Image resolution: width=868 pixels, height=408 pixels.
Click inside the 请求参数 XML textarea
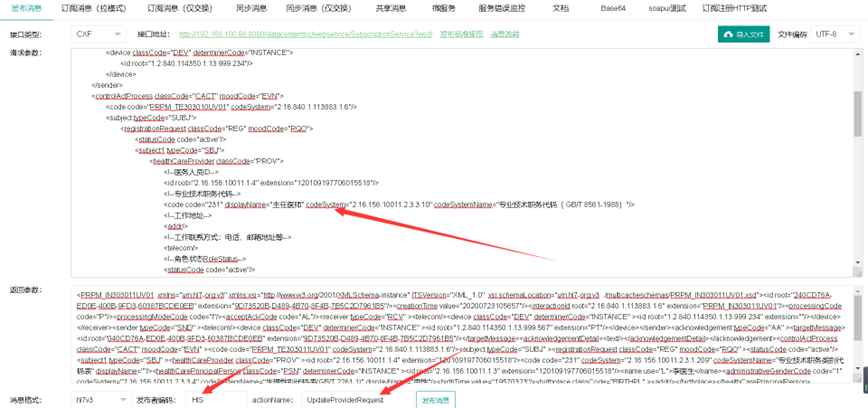click(462, 163)
